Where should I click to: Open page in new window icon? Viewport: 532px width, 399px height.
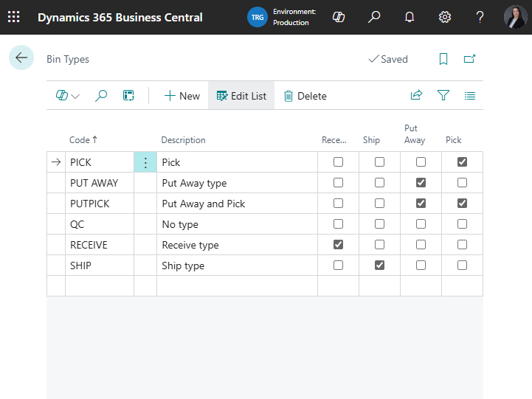pyautogui.click(x=469, y=59)
